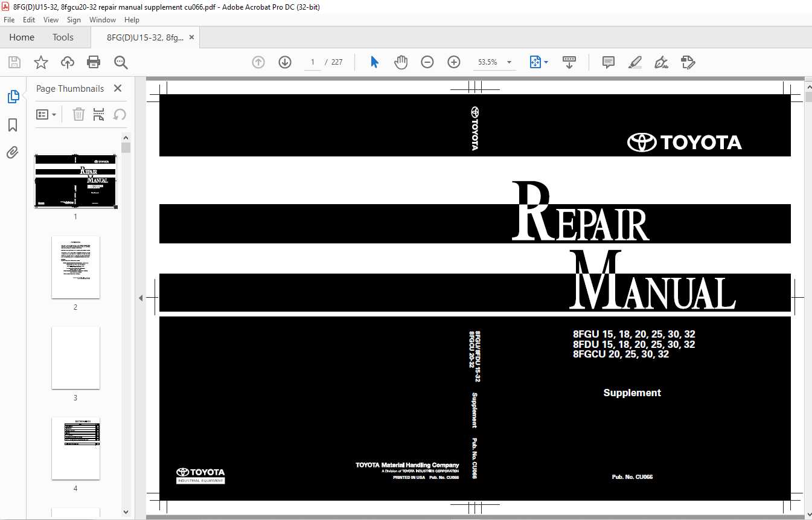The height and width of the screenshot is (520, 812).
Task: Click thumbnails panel scrollbar down arrow
Action: (x=126, y=512)
